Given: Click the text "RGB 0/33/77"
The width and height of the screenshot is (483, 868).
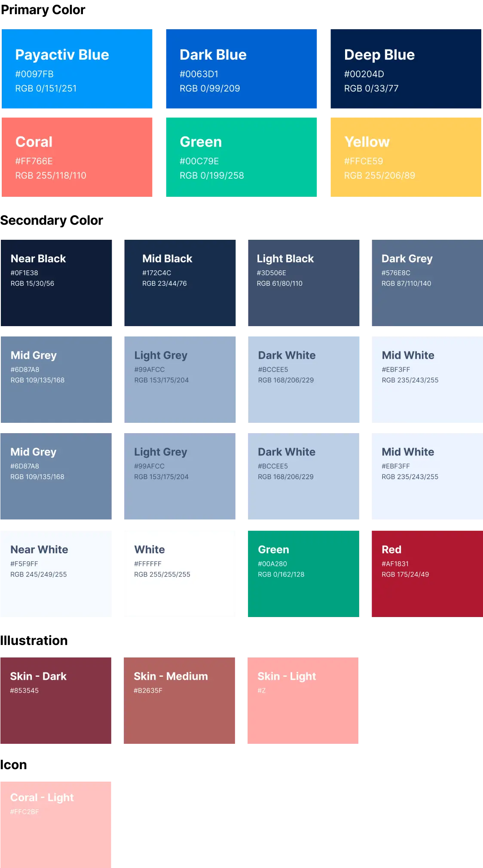Looking at the screenshot, I should (x=371, y=88).
